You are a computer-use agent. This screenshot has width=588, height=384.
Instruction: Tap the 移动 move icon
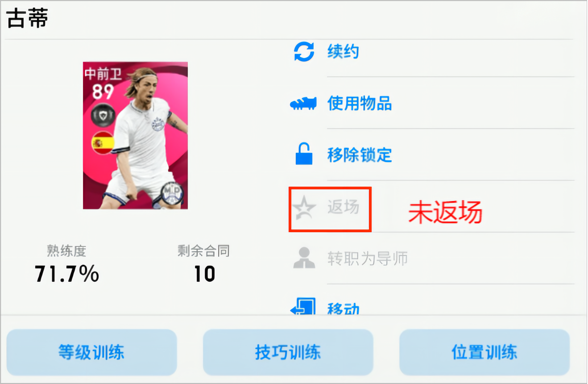303,306
